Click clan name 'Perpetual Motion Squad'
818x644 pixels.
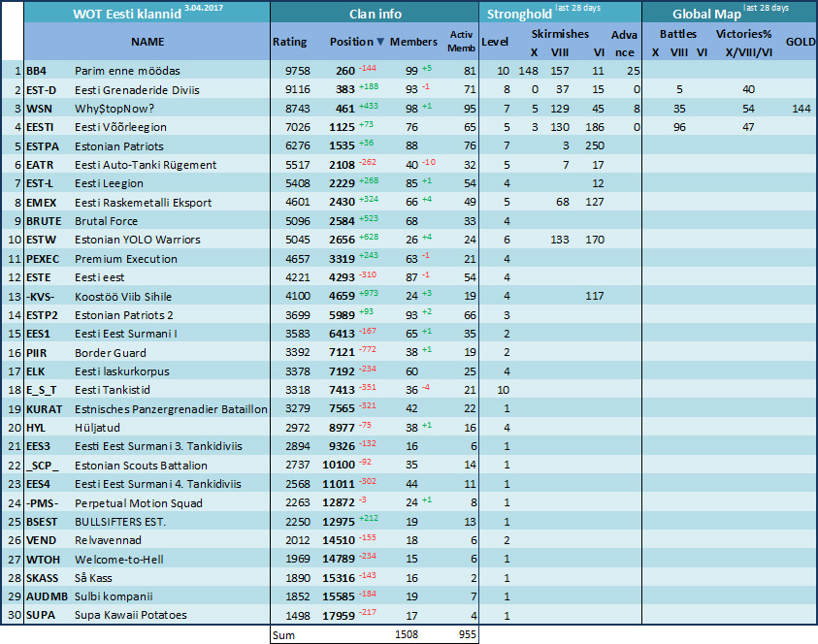pyautogui.click(x=138, y=502)
